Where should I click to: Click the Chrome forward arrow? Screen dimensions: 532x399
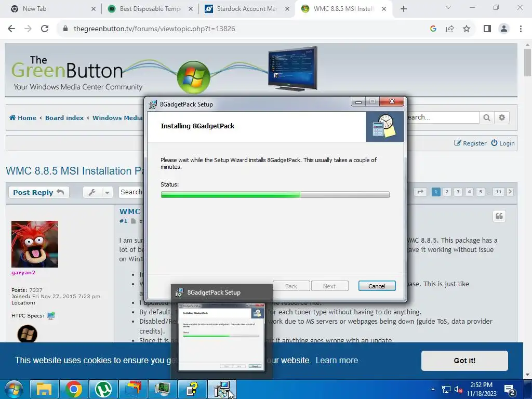click(x=28, y=29)
